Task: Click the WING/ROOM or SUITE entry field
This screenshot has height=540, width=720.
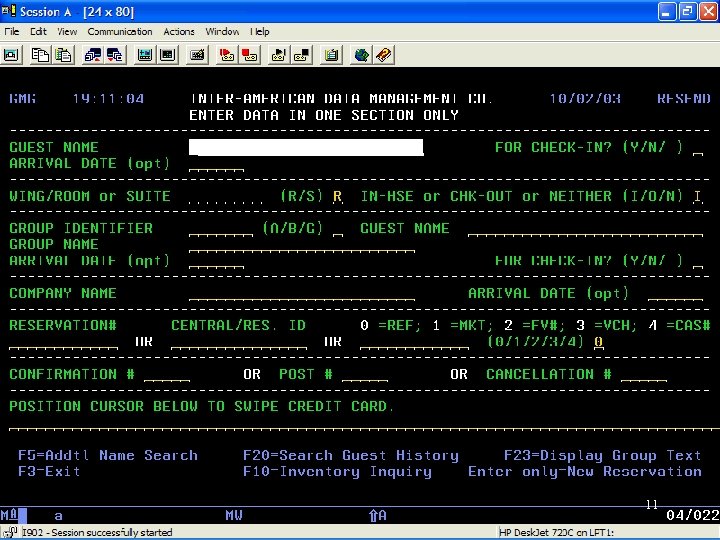Action: point(225,197)
